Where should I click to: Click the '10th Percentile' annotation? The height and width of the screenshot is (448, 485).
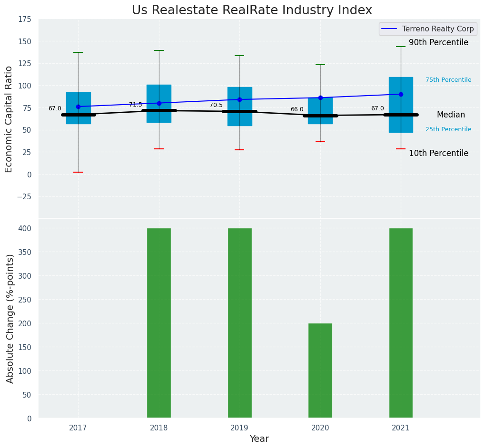[438, 153]
